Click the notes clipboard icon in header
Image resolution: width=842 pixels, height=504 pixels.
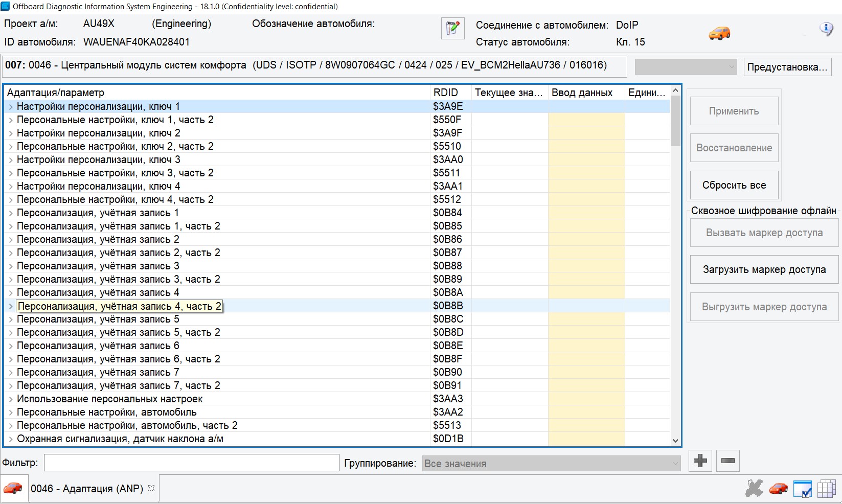(x=452, y=28)
